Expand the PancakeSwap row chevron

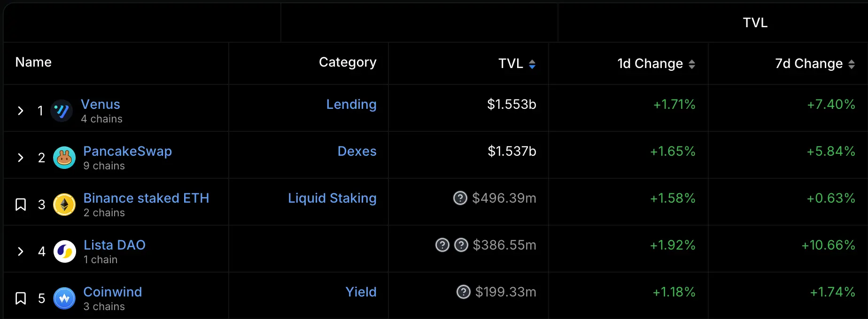coord(21,158)
